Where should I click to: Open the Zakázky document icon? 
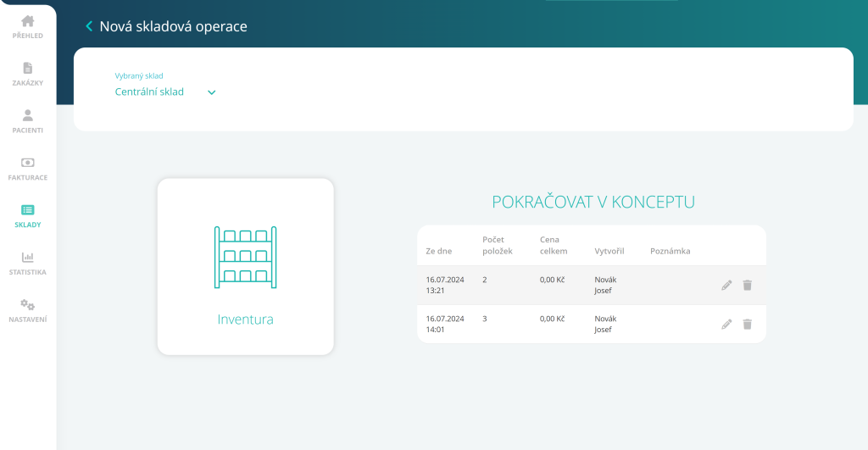pyautogui.click(x=28, y=68)
